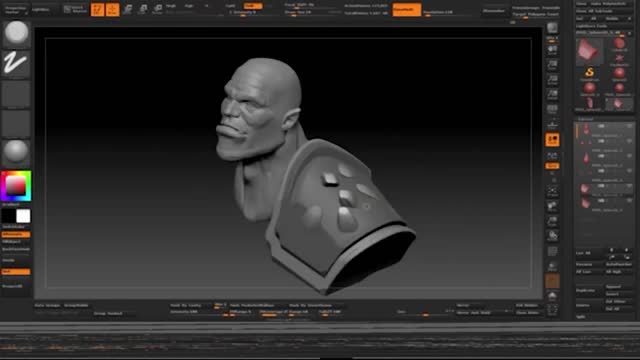This screenshot has width=640, height=360.
Task: Click the Rotate view icon on right shelf
Action: (x=552, y=236)
